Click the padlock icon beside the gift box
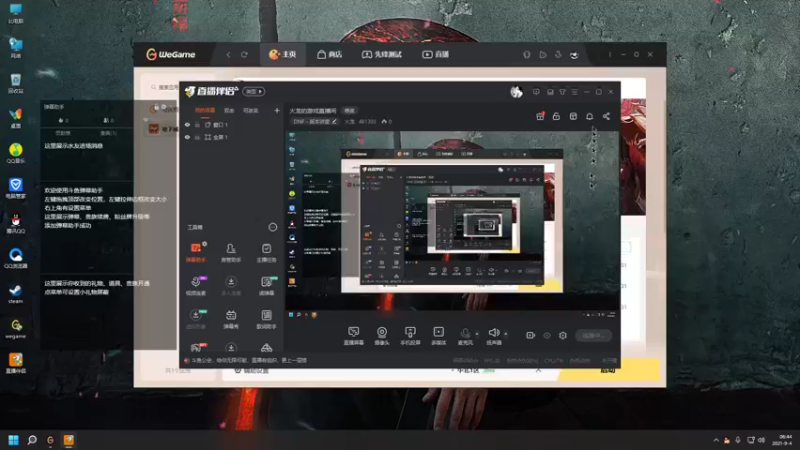800x450 pixels. (556, 116)
